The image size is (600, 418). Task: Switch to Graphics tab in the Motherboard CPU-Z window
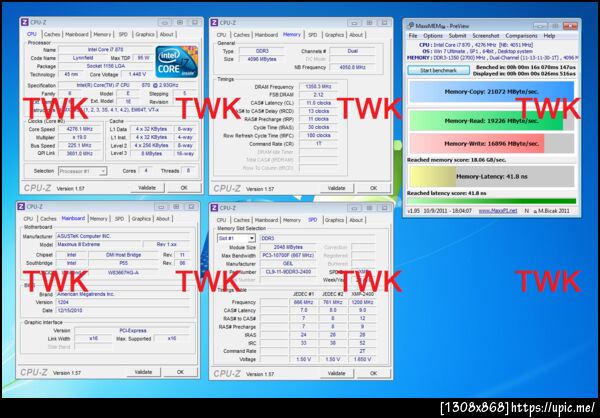click(x=141, y=219)
